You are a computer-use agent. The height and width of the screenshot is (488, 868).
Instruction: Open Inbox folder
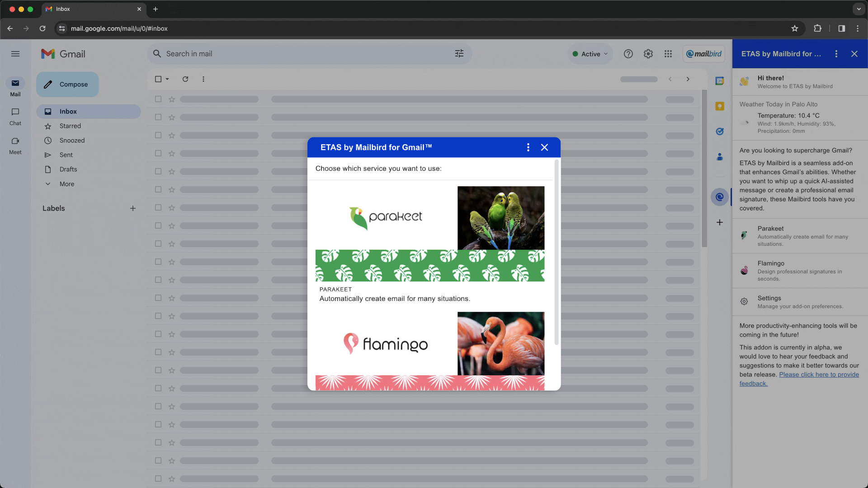89,112
